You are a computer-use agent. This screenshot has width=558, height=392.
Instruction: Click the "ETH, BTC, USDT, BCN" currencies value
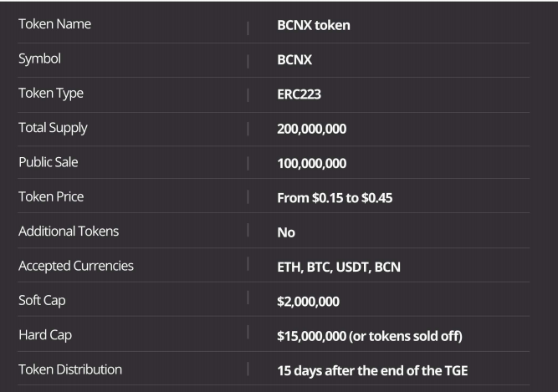click(339, 267)
